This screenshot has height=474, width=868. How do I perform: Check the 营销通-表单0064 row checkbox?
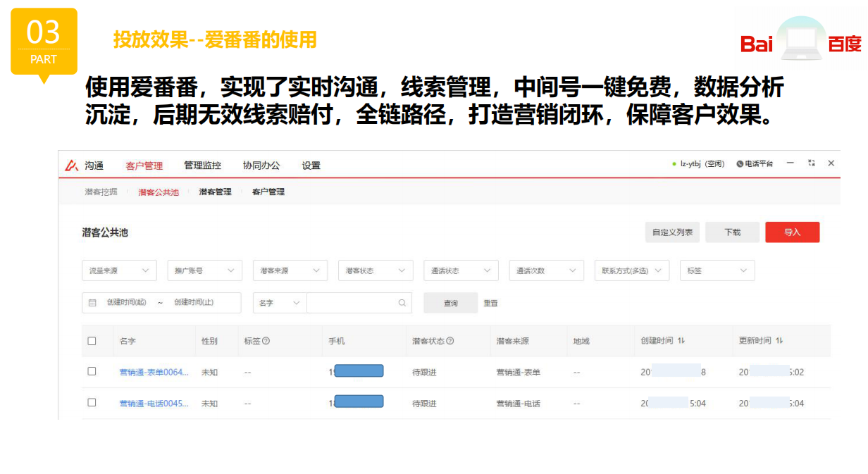click(92, 371)
